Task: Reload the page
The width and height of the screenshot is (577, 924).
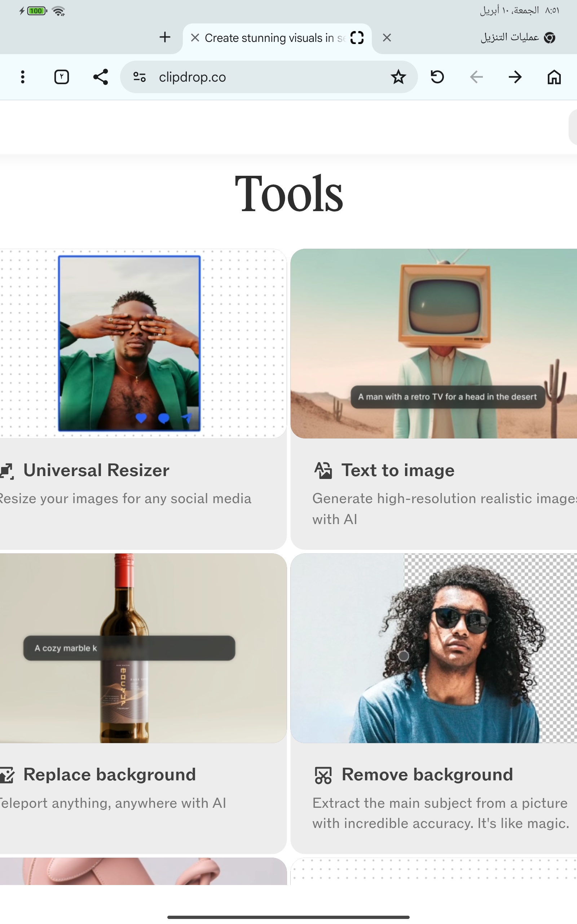Action: point(437,77)
